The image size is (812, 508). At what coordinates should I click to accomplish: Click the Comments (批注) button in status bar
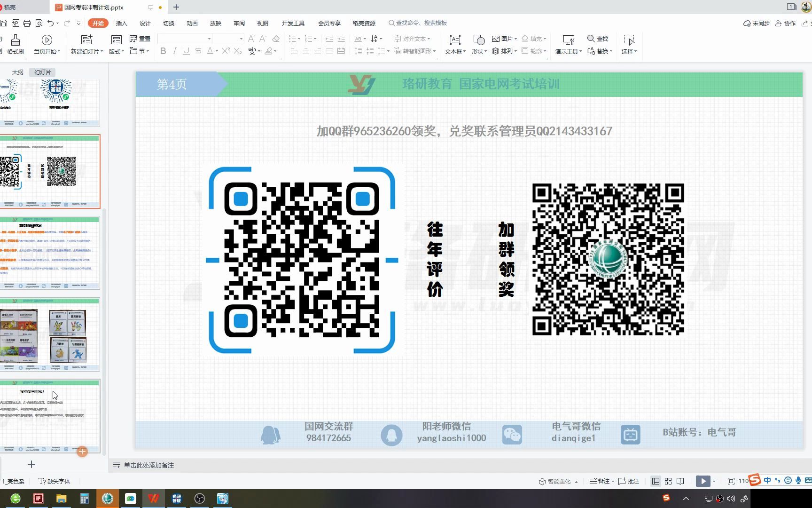[x=629, y=481]
